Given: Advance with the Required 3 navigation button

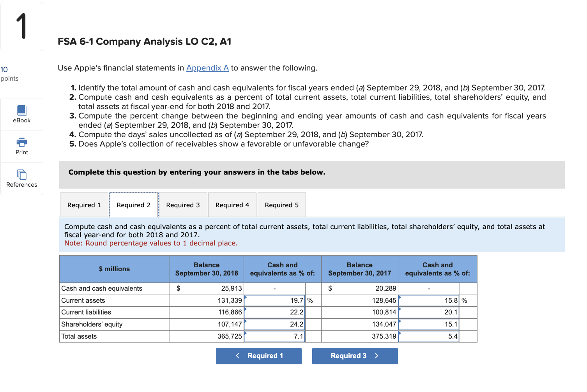Looking at the screenshot, I should coord(354,356).
